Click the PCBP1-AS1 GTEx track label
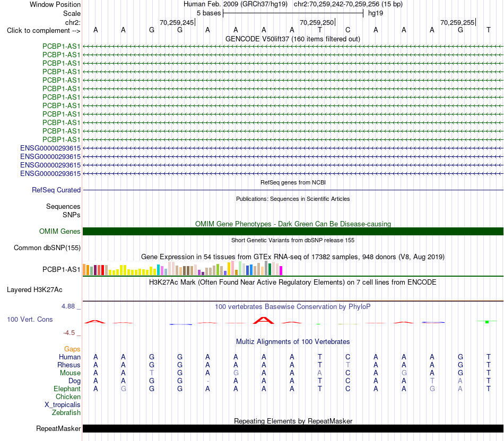The height and width of the screenshot is (441, 504). (61, 269)
